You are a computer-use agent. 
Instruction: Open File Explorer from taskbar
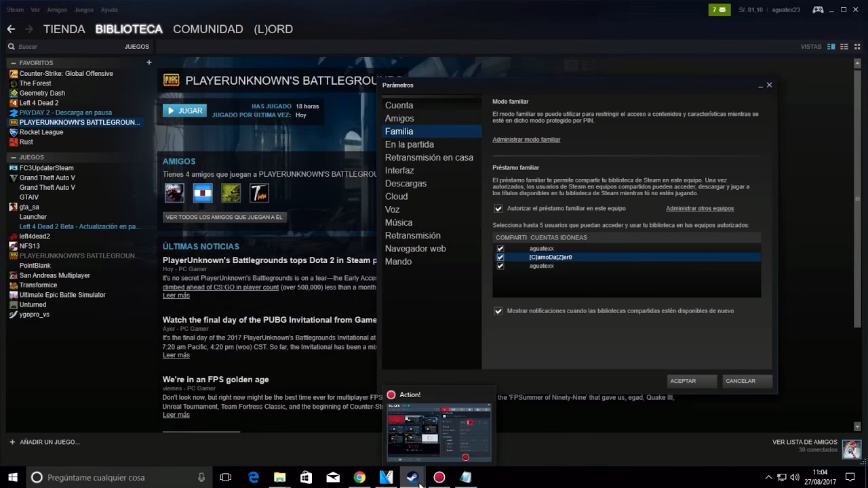point(279,477)
